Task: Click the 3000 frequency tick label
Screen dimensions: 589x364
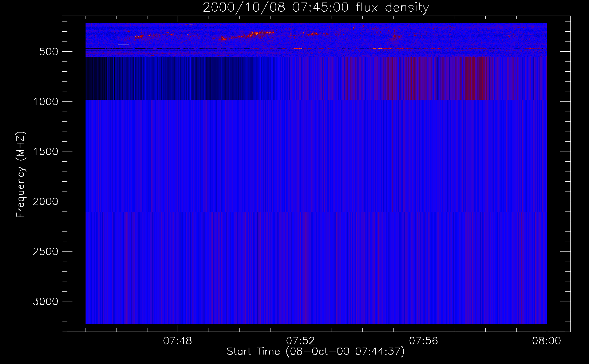Action: click(x=46, y=301)
